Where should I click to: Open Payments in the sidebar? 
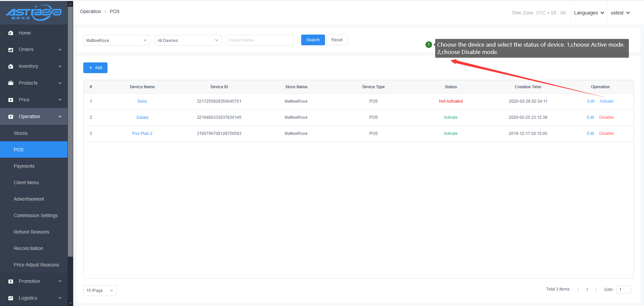pos(24,166)
